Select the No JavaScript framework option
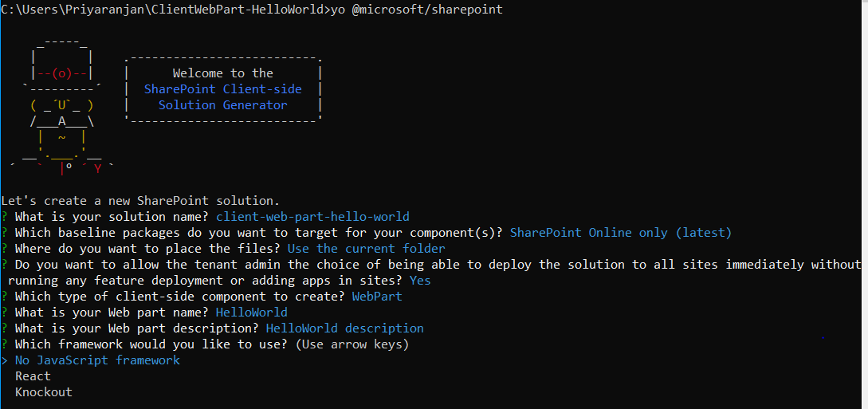 pos(97,360)
